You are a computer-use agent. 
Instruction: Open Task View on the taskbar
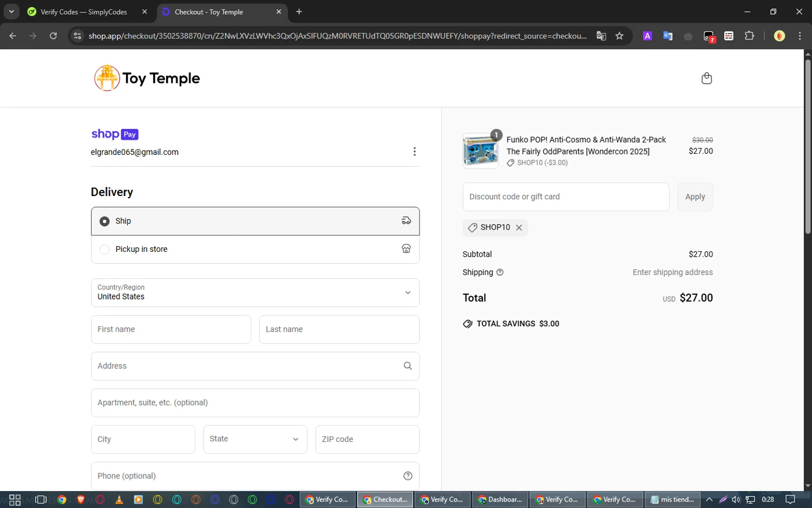41,500
